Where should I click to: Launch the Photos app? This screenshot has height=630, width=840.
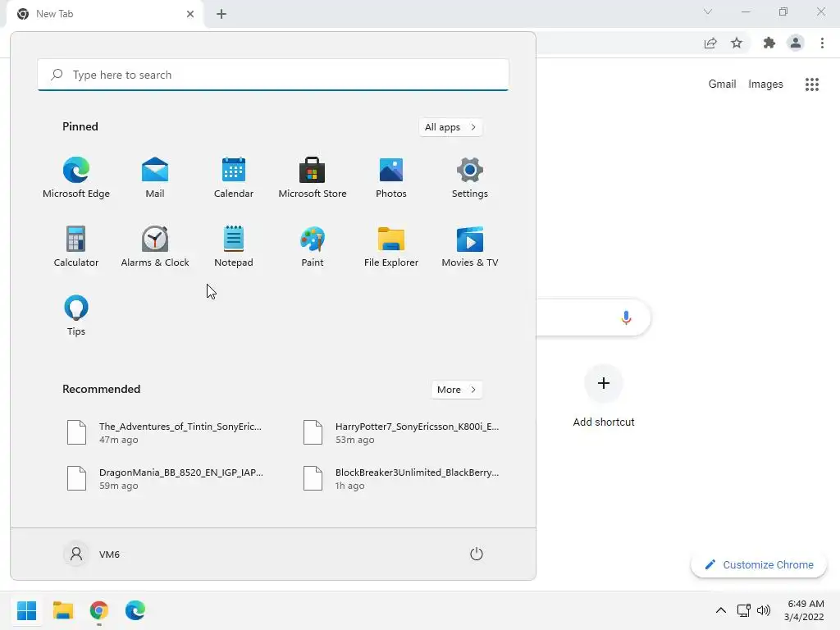391,178
